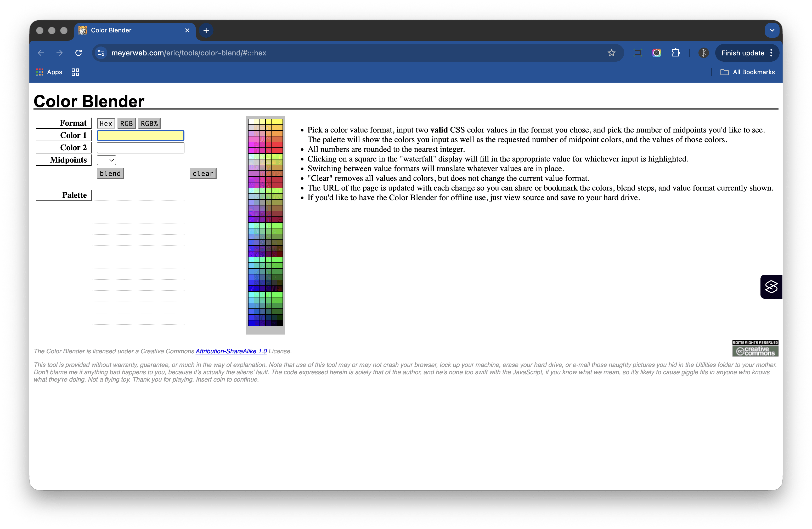Open a new tab with plus button
812x529 pixels.
[x=206, y=30]
